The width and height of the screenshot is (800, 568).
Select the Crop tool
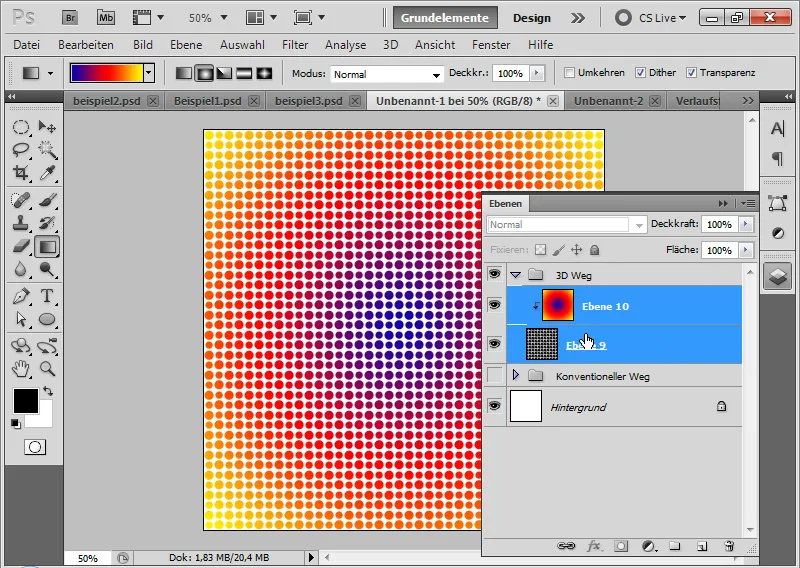coord(20,172)
